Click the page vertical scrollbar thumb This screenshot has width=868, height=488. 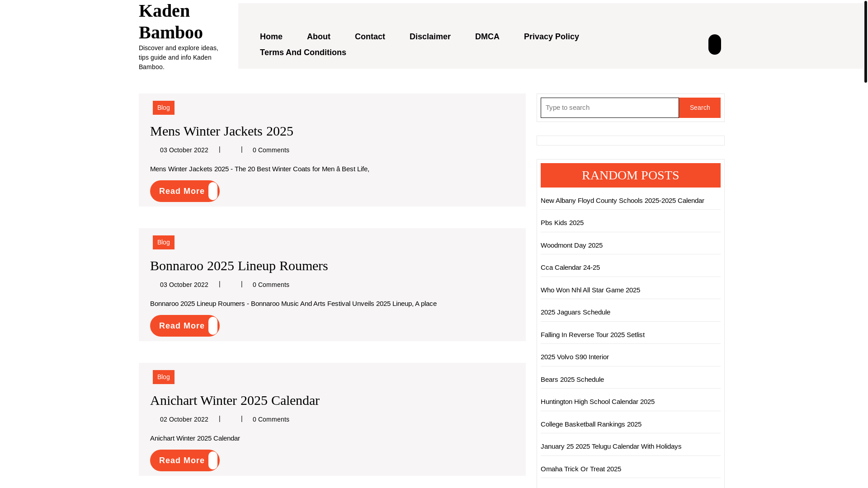click(865, 42)
